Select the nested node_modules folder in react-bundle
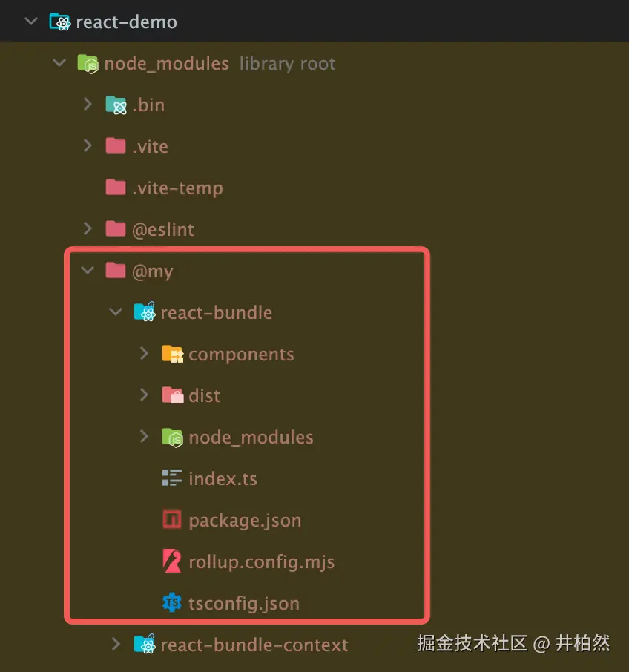The height and width of the screenshot is (672, 629). [238, 437]
